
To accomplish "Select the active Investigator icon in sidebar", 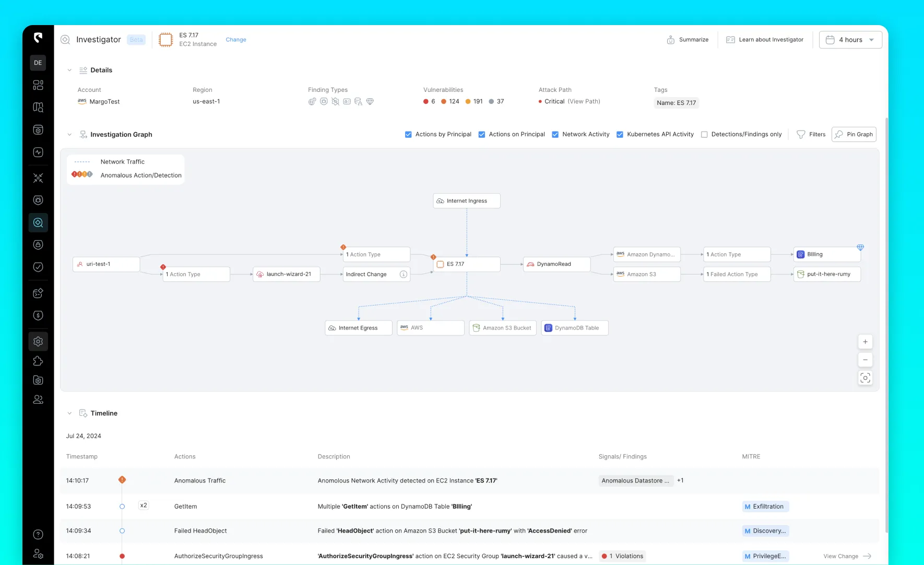I will 38,222.
